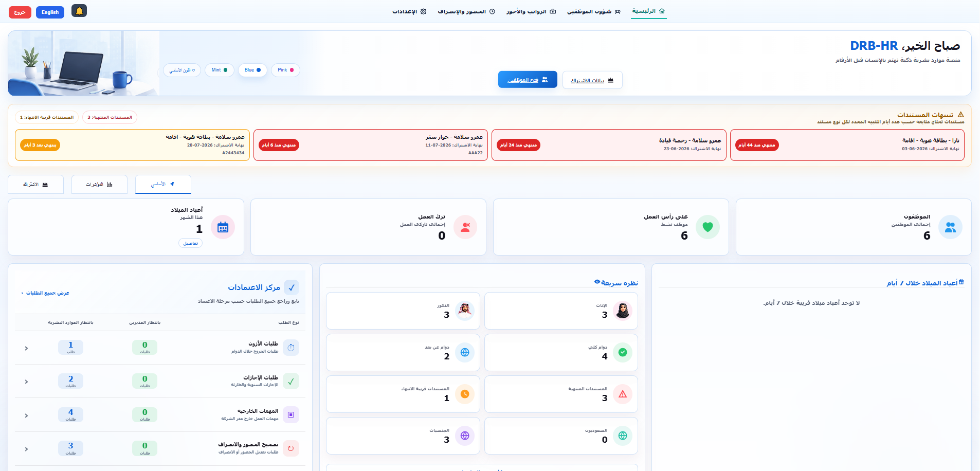This screenshot has height=471, width=980.
Task: Select the Blue theme option
Action: (252, 70)
